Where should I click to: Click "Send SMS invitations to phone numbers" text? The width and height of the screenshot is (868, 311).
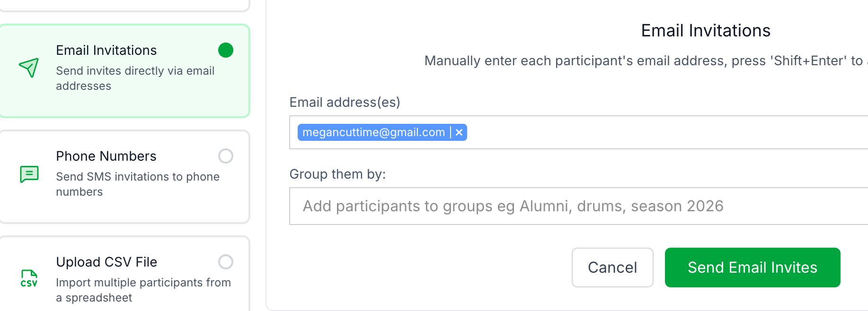137,184
